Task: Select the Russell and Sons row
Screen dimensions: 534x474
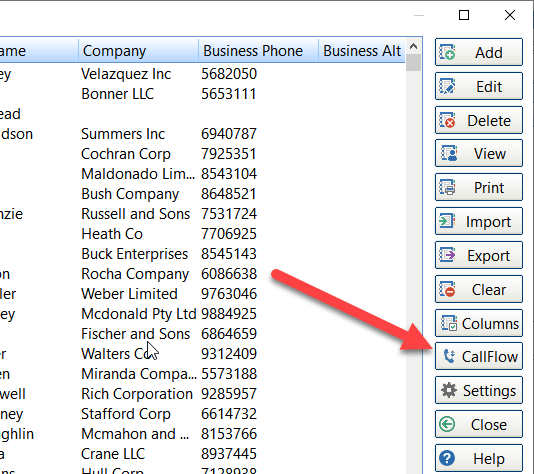Action: (x=203, y=214)
